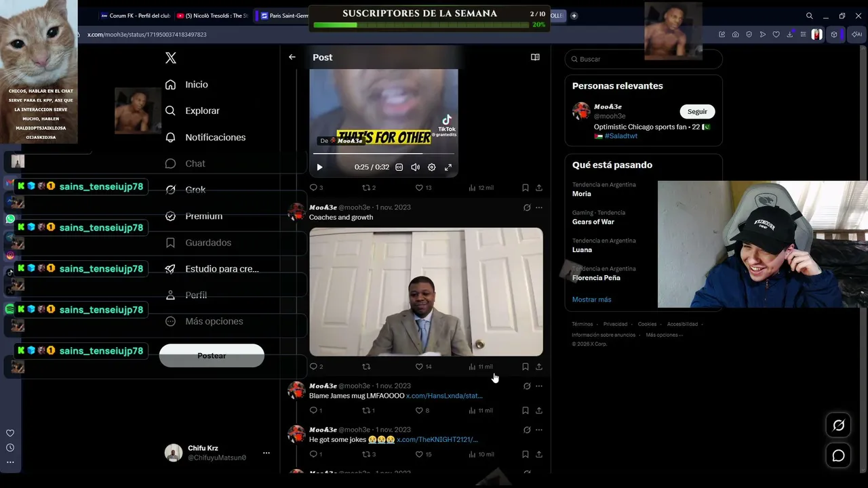Image resolution: width=868 pixels, height=488 pixels.
Task: Click the Buscar search field
Action: pos(644,59)
